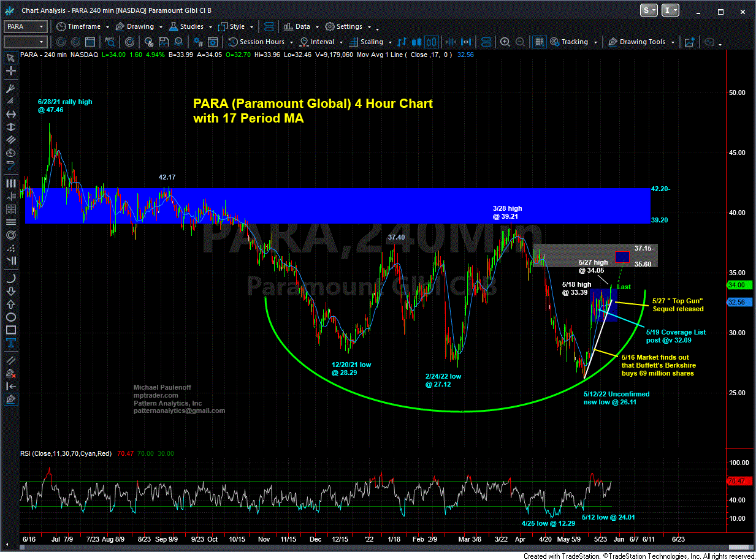The image size is (756, 560).
Task: Click the window layout icon beside Data
Action: [268, 26]
